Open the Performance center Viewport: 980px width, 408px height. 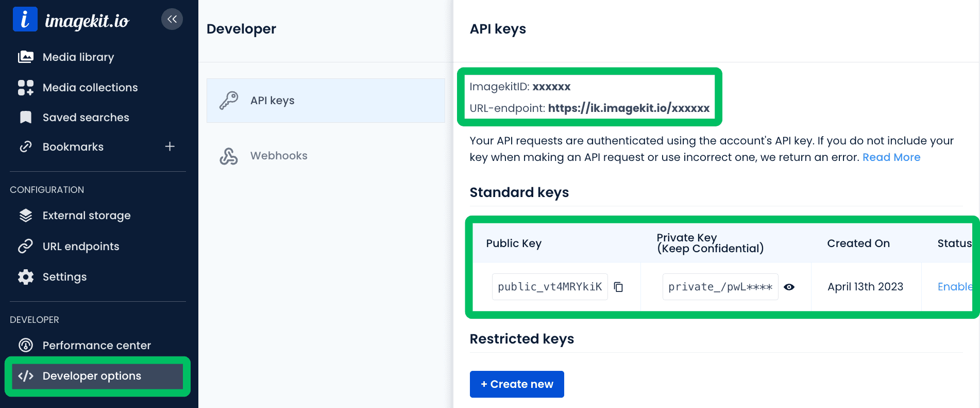point(96,346)
